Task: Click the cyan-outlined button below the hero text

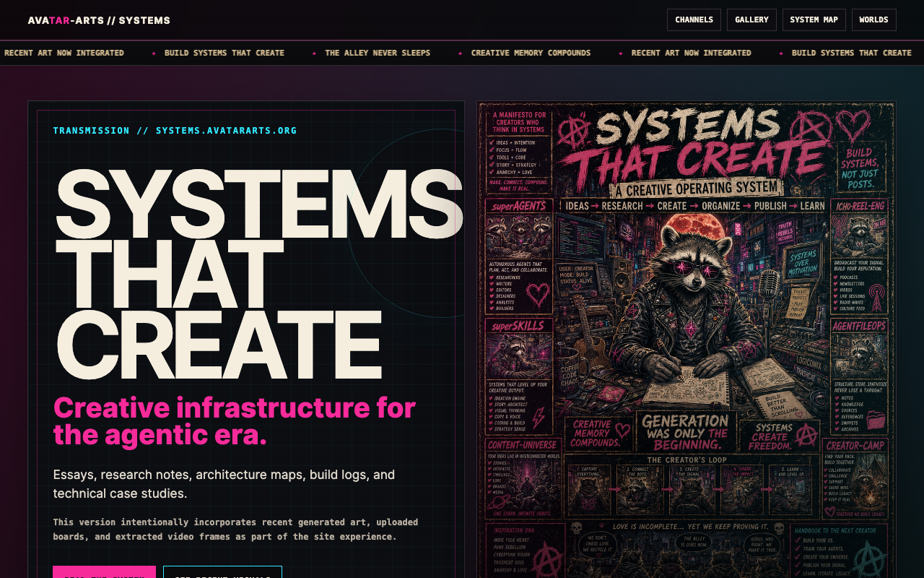Action: 222,572
